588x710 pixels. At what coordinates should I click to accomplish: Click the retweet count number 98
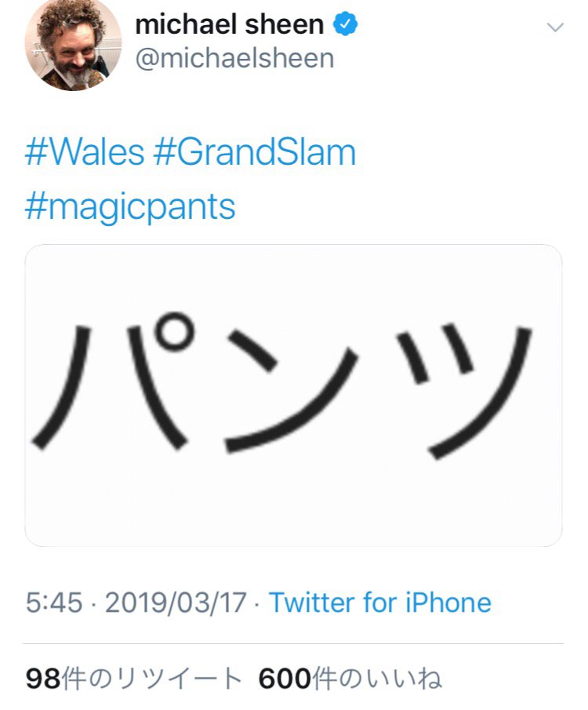tap(43, 679)
